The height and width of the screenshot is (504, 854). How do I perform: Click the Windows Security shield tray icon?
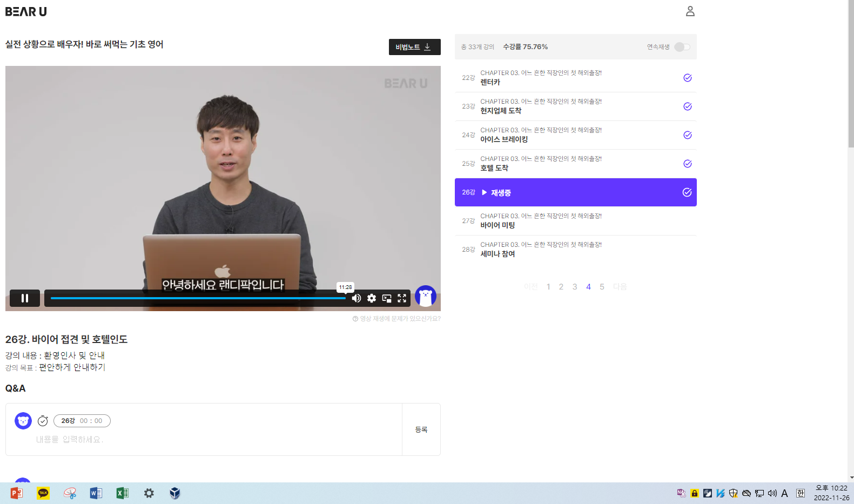(x=734, y=493)
